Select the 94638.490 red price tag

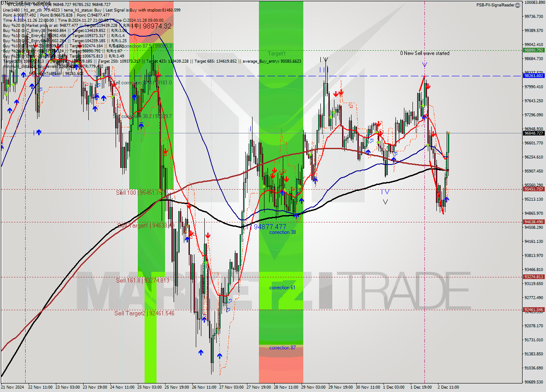(534, 222)
